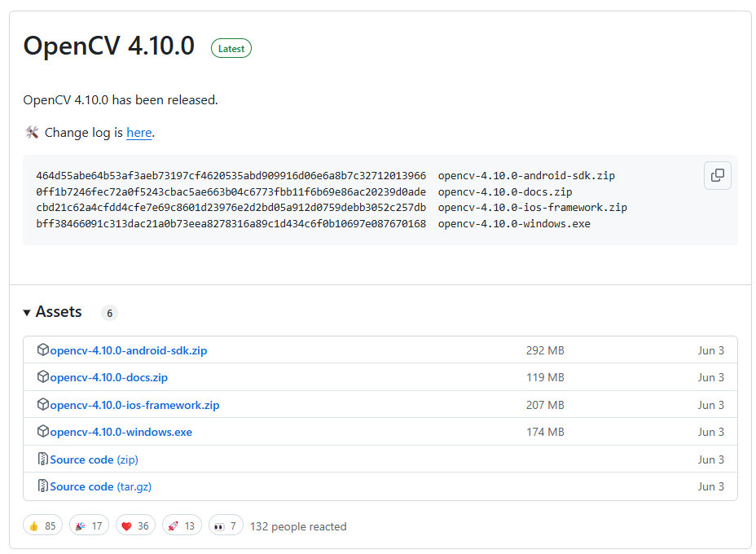Image resolution: width=756 pixels, height=554 pixels.
Task: React with eyes emoji (7)
Action: tap(226, 525)
